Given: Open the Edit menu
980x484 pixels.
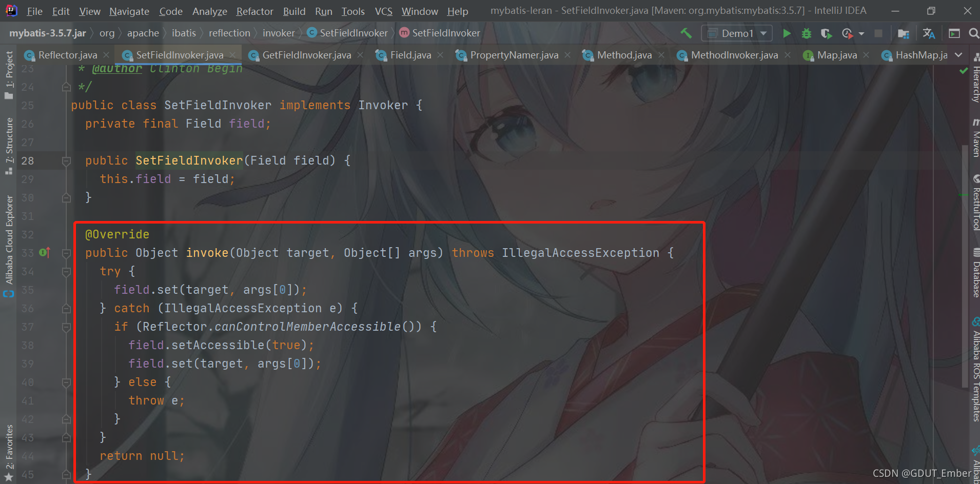Looking at the screenshot, I should [61, 11].
